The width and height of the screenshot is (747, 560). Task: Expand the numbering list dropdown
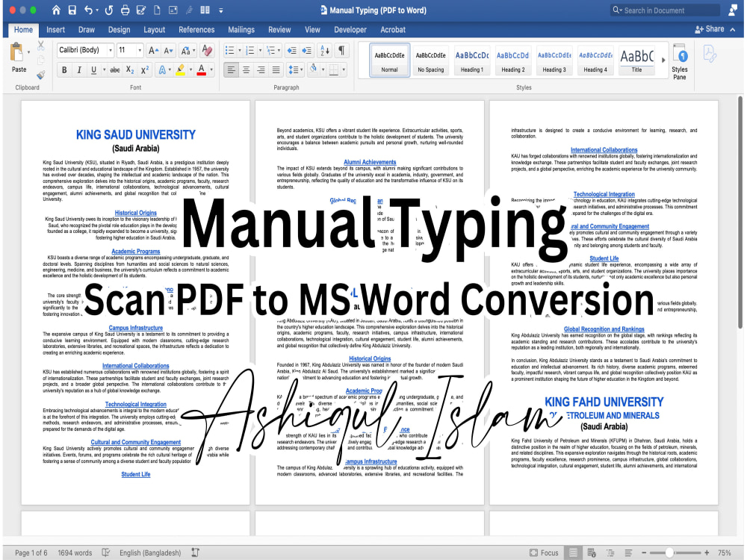tap(260, 51)
